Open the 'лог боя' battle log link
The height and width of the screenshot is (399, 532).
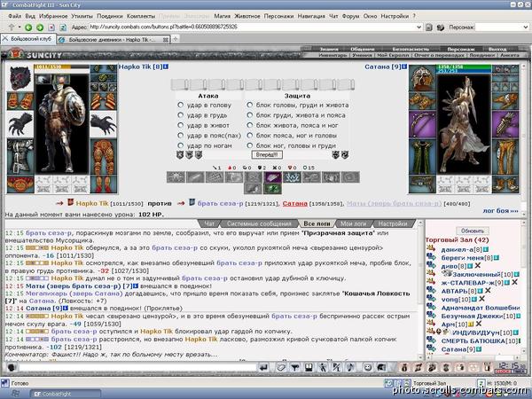click(x=500, y=211)
